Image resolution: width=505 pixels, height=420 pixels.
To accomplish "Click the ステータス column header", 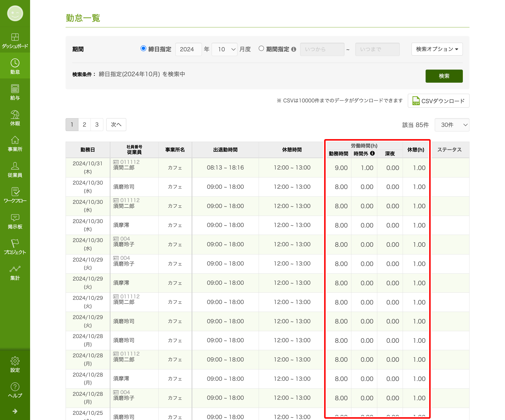I will (449, 150).
